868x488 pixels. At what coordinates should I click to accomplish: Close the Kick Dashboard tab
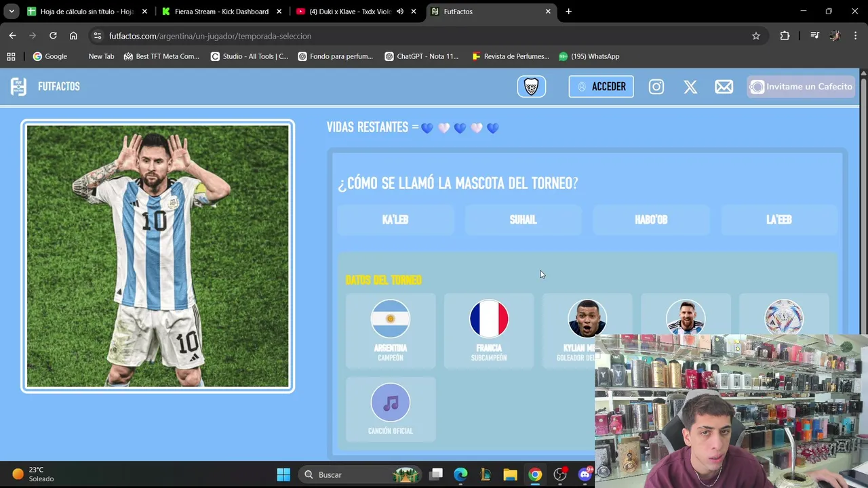point(279,12)
